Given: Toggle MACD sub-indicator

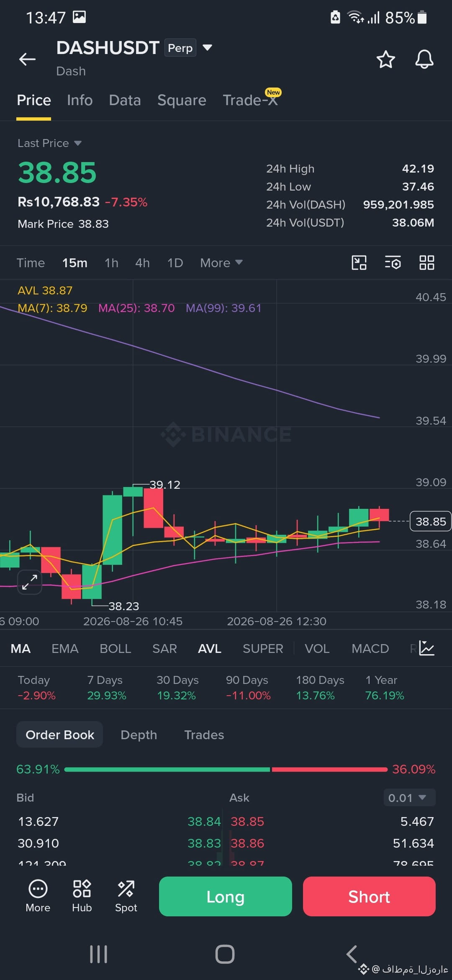Looking at the screenshot, I should point(370,648).
